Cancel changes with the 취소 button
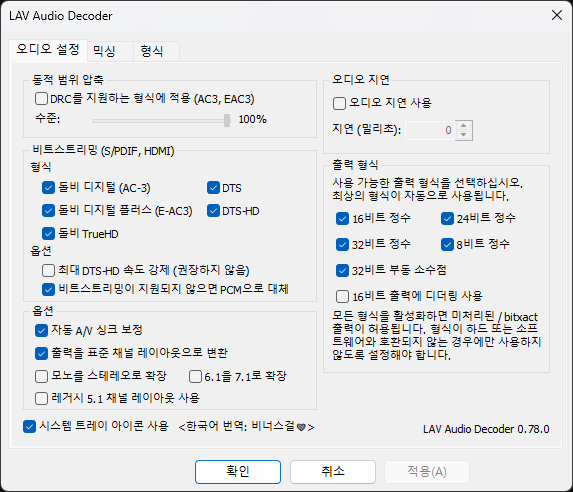The height and width of the screenshot is (492, 573). (333, 472)
